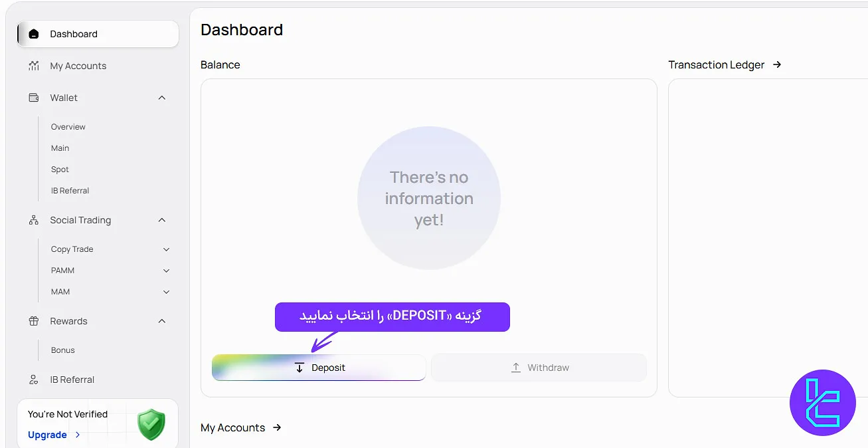This screenshot has width=868, height=448.
Task: Select the Wallet icon in sidebar
Action: pyautogui.click(x=33, y=97)
